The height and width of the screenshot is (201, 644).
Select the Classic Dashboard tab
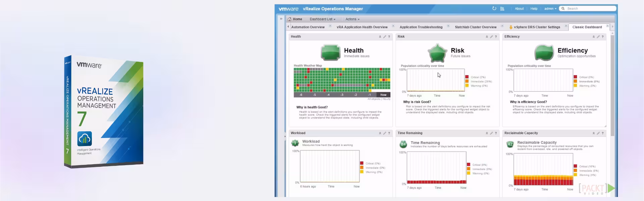pyautogui.click(x=587, y=27)
